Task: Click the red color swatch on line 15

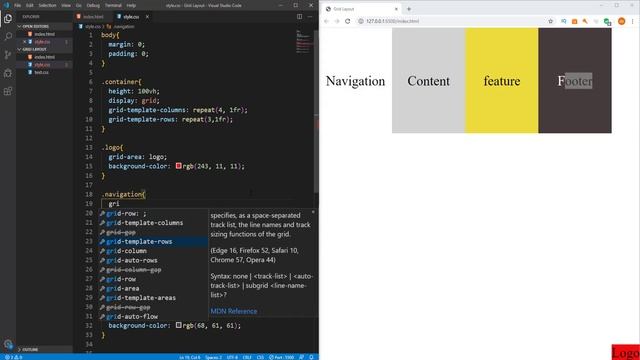Action: [x=178, y=166]
